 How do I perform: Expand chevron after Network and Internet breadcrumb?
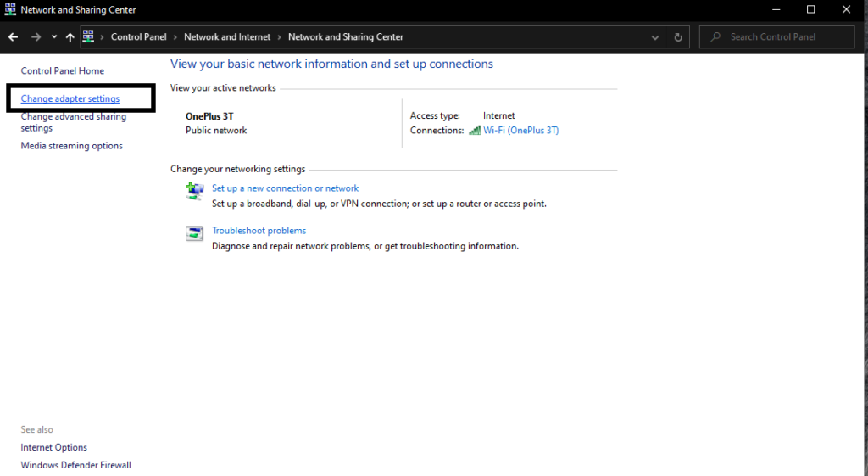tap(279, 37)
